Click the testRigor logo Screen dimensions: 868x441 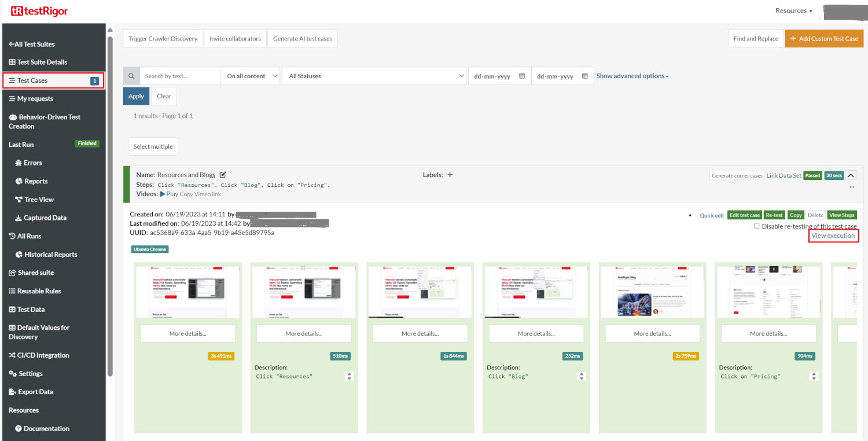click(38, 10)
